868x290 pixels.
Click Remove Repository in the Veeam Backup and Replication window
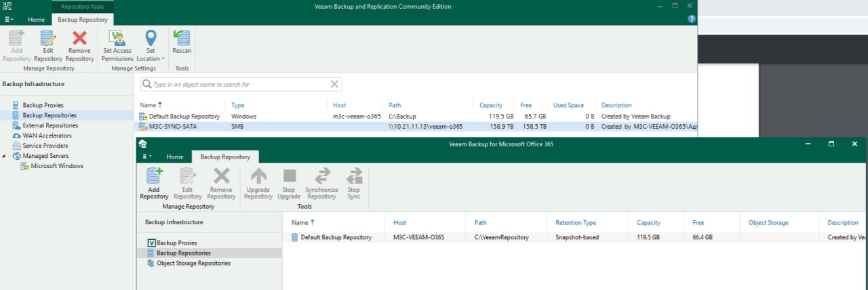(80, 46)
